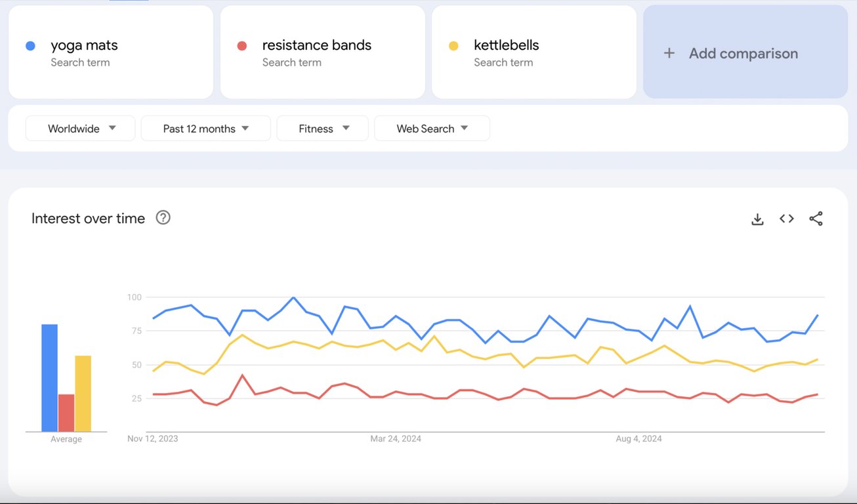Open the Web Search type dropdown
This screenshot has height=504, width=857.
[432, 128]
